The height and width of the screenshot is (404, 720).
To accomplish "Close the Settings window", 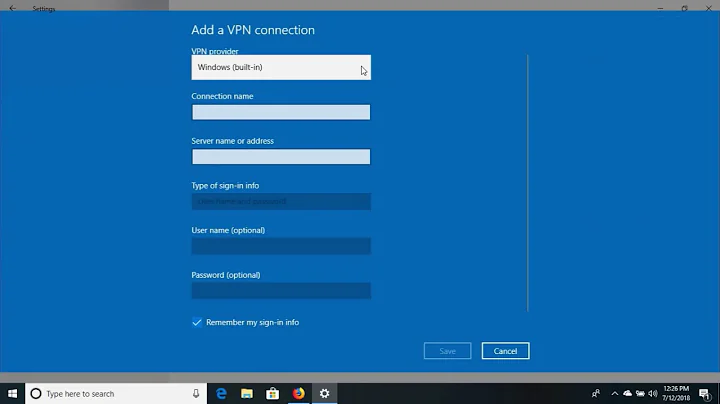I will click(709, 8).
